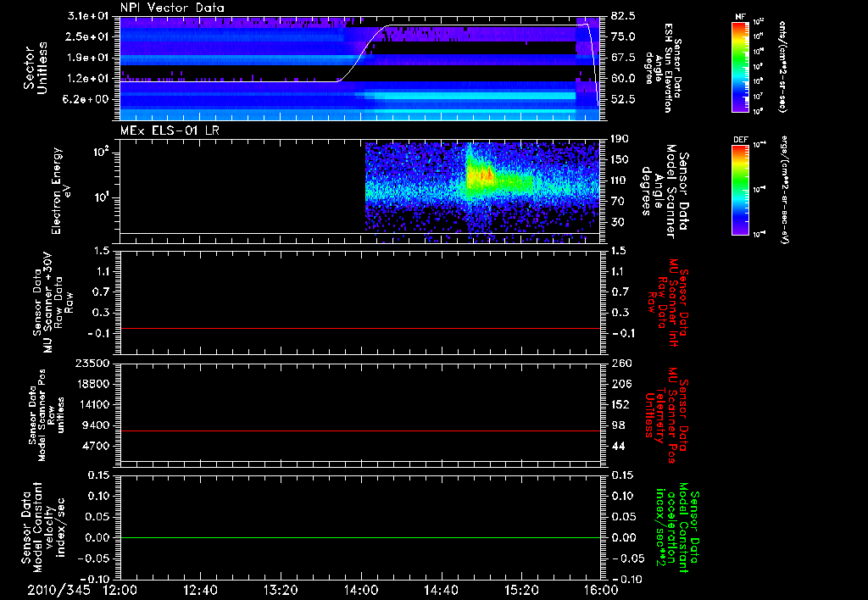Screen dimensions: 868x600
Task: Click the DEF label above the color bar
Action: tap(741, 140)
